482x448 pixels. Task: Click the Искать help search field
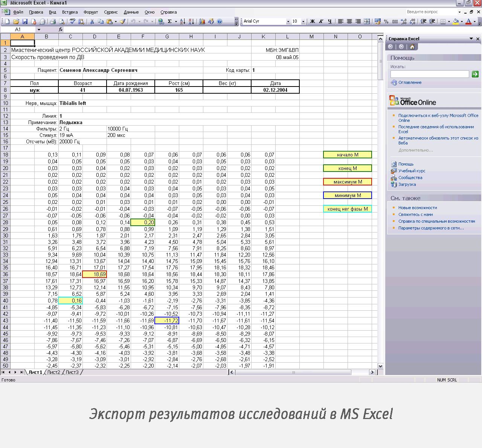click(x=430, y=74)
